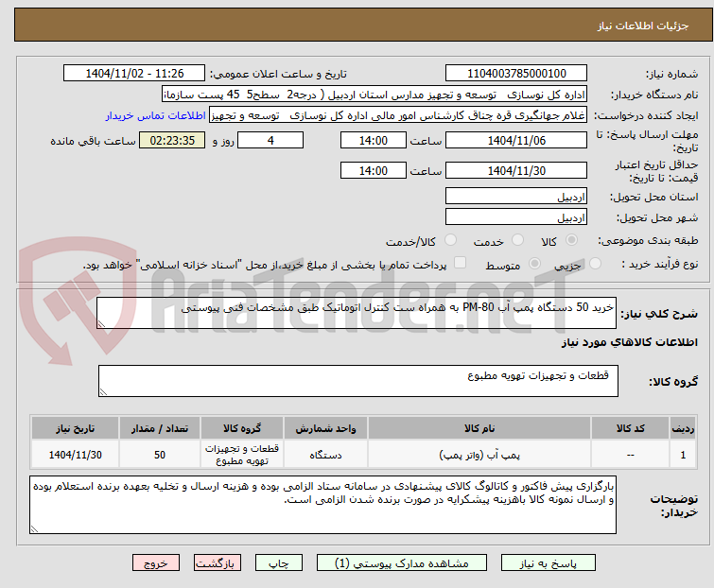Click the delivery province field 'اردبیل'
Screen dimensions: 714x588
tap(516, 196)
